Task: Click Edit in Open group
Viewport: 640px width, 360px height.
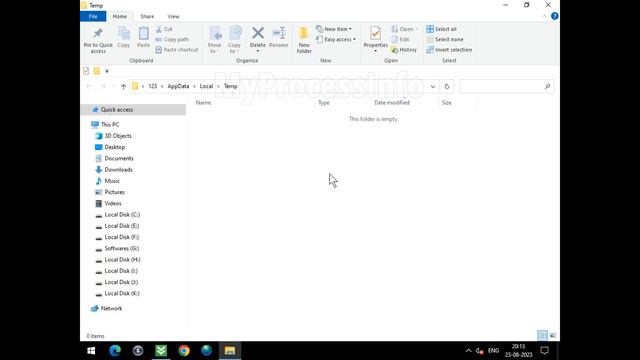Action: click(400, 40)
